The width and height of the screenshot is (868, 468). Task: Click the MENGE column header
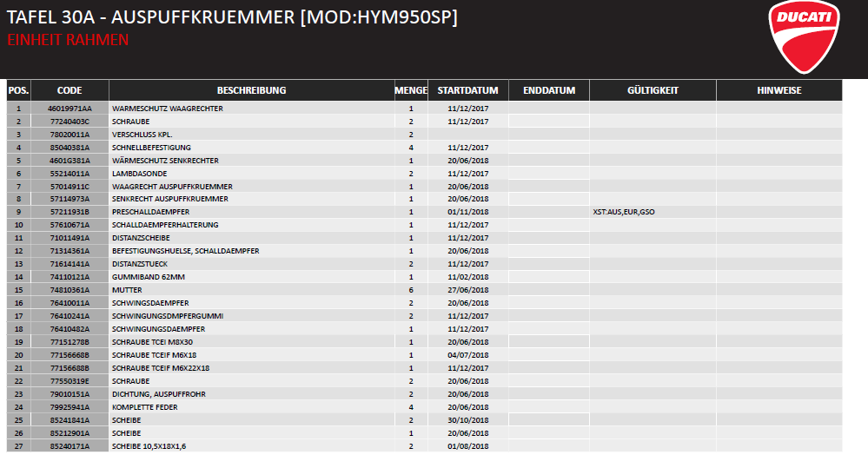[411, 90]
